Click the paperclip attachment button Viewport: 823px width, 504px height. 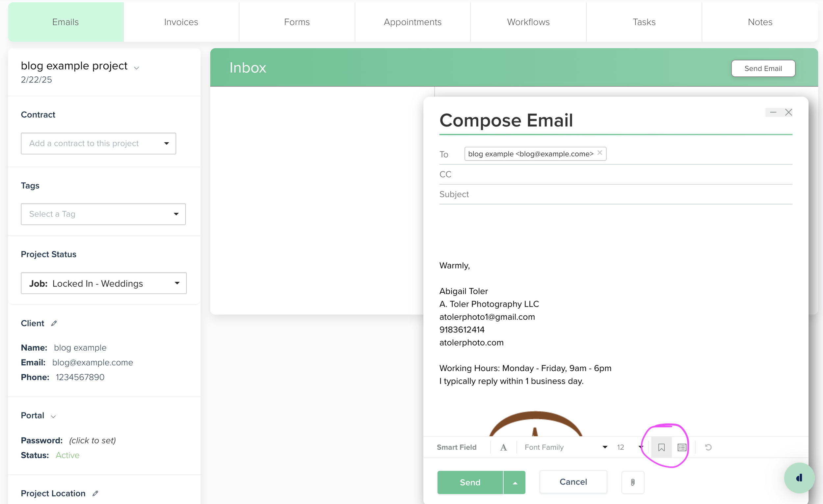pos(633,482)
